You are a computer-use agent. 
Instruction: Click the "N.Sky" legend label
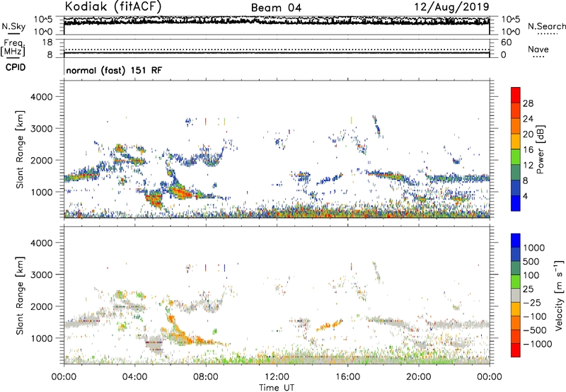pyautogui.click(x=13, y=26)
